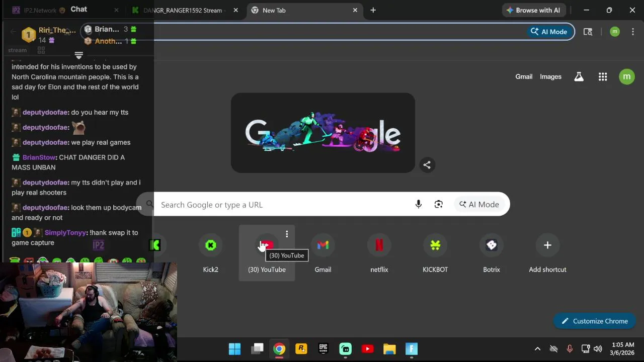The image size is (644, 362).
Task: Collapse the chat leaderboard with arrow handle
Action: click(78, 55)
